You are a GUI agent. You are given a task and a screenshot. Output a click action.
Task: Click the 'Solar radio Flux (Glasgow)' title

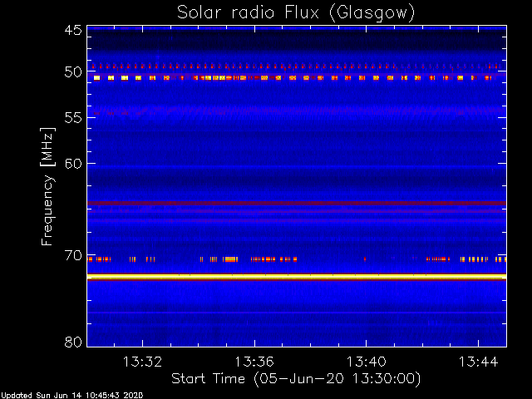click(296, 13)
